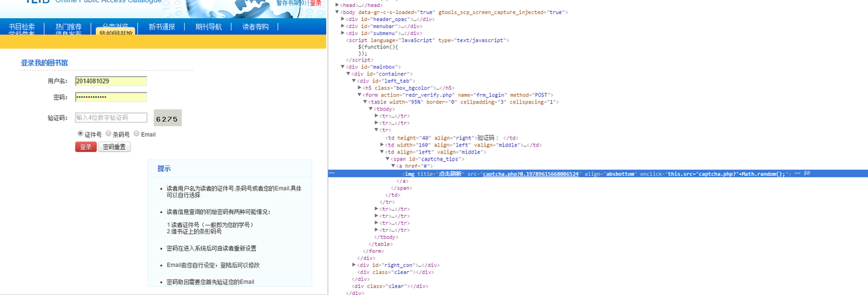Click the onclick this.src attribute value

727,173
